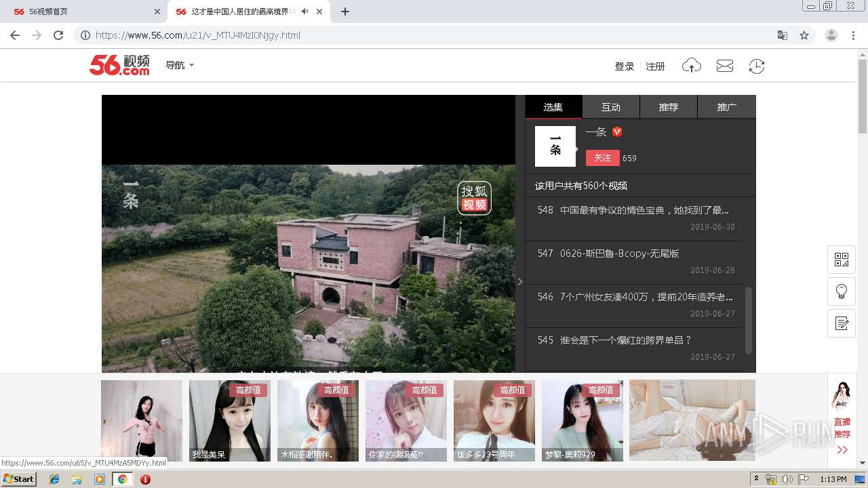Click the 搜狐视频 watermark logo on the video
The height and width of the screenshot is (488, 868).
(x=475, y=198)
